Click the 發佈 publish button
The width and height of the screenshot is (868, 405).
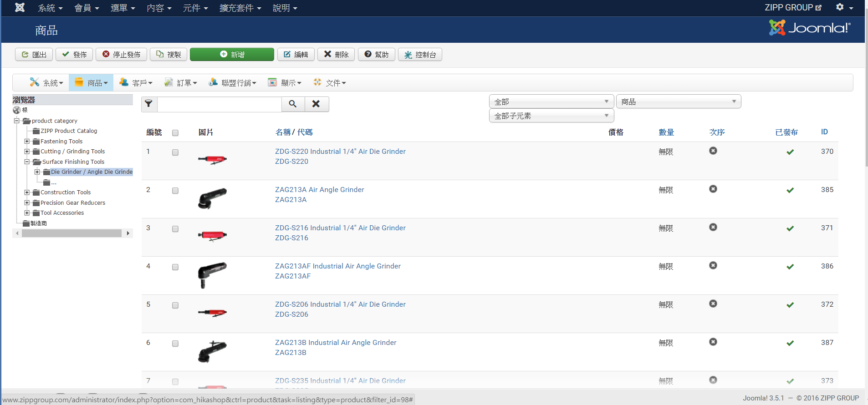[74, 54]
